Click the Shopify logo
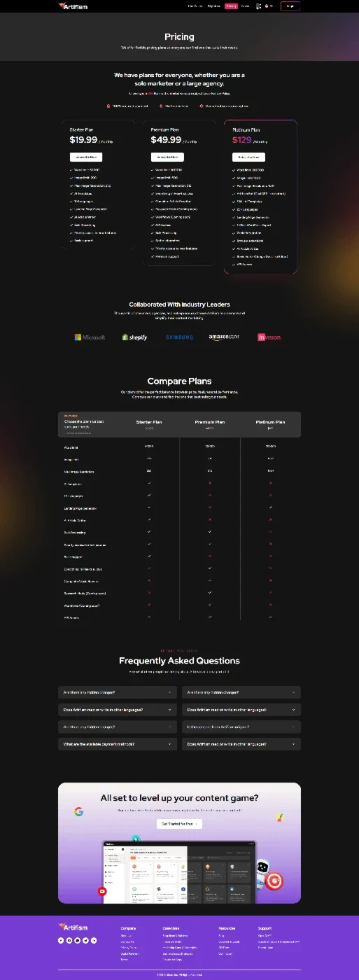 point(134,337)
